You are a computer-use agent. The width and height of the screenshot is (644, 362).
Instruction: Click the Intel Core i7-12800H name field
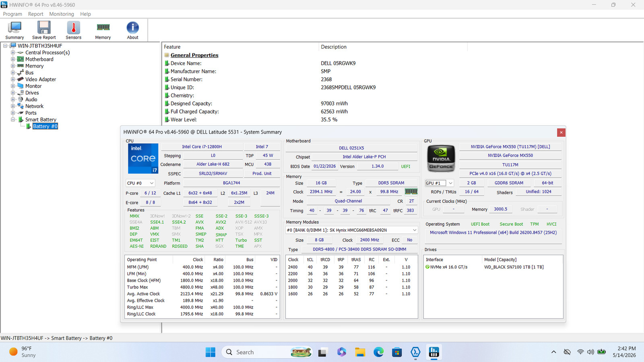coord(202,147)
